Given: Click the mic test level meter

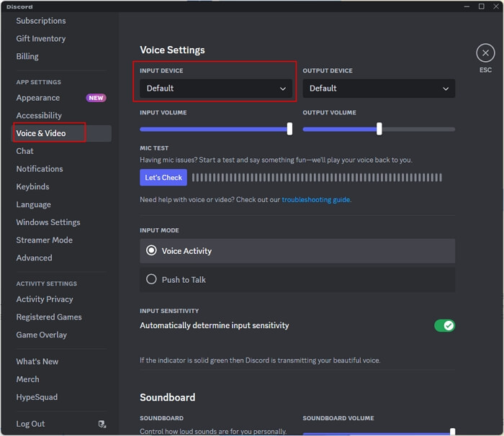Looking at the screenshot, I should tap(317, 178).
